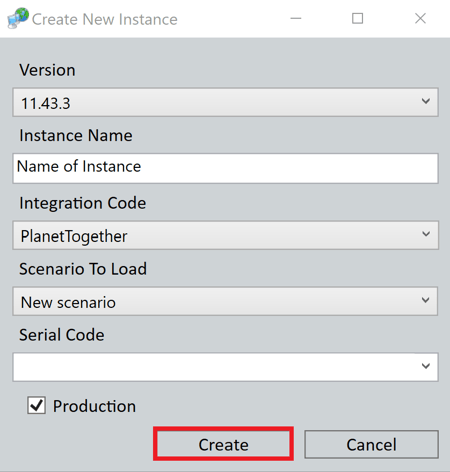Screen dimensions: 450x472
Task: Click the chevron next to New scenario
Action: tap(426, 300)
